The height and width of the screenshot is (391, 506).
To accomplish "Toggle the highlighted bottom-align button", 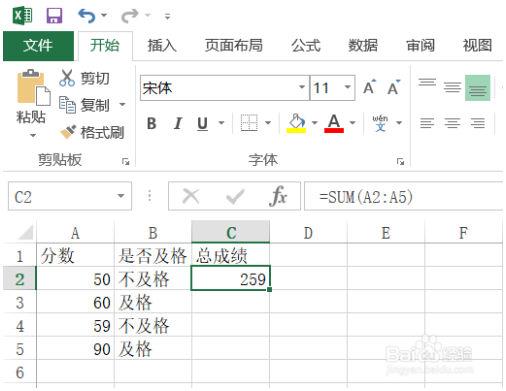I will coord(477,88).
